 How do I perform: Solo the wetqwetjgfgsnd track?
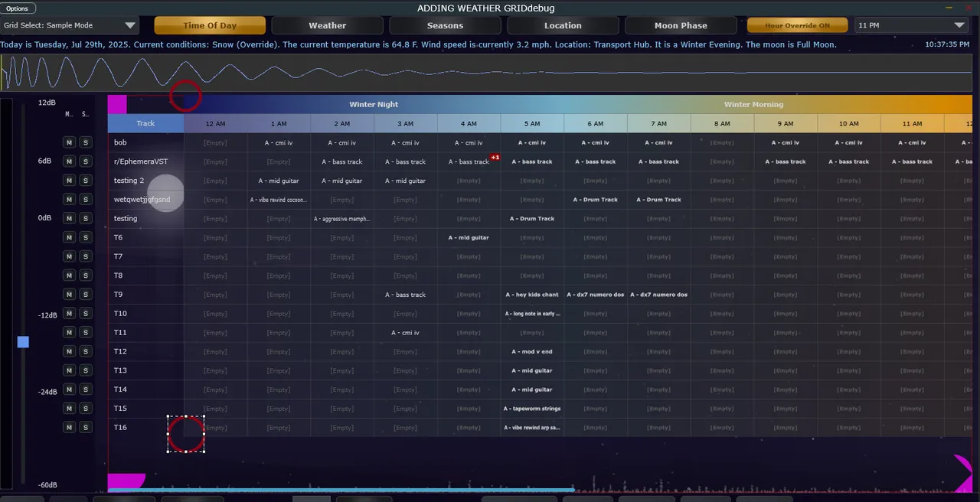click(x=86, y=200)
